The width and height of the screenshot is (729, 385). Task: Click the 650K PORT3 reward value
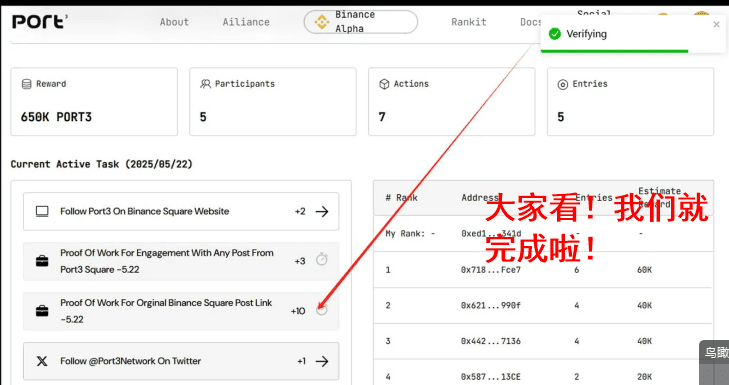tap(56, 117)
